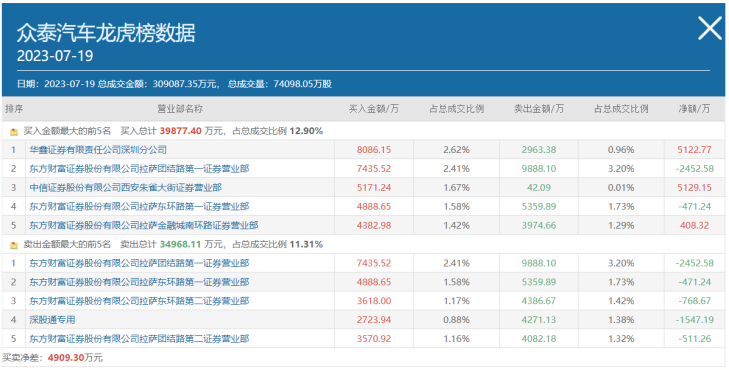The width and height of the screenshot is (729, 370).
Task: Click net amount -768.67
Action: (694, 301)
